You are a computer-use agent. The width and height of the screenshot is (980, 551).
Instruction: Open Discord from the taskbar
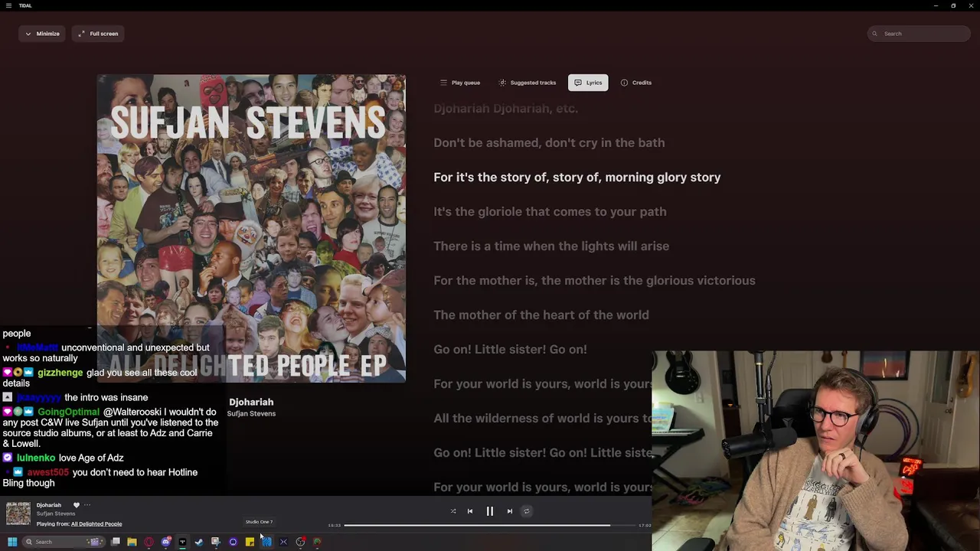click(165, 542)
